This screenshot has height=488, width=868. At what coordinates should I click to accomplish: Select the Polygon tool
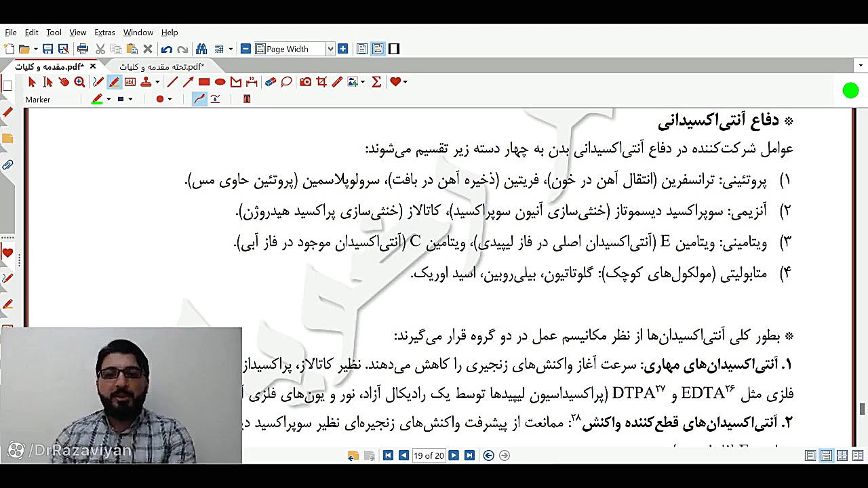(x=236, y=82)
